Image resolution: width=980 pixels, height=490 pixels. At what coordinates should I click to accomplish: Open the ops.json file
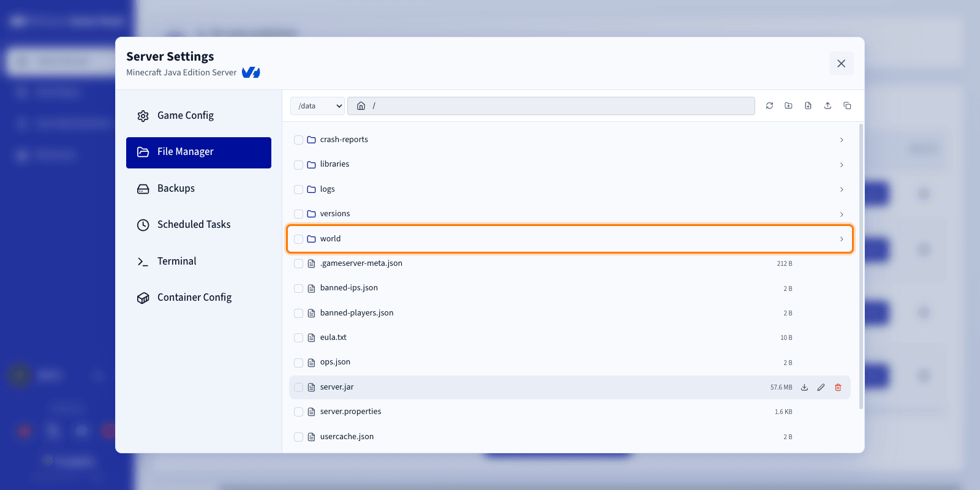[x=335, y=362]
